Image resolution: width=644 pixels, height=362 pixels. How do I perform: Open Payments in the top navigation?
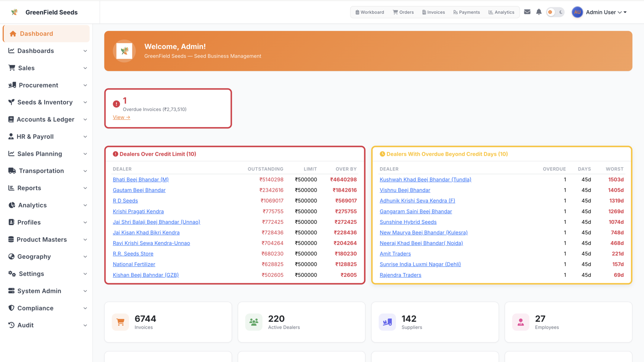pos(466,12)
